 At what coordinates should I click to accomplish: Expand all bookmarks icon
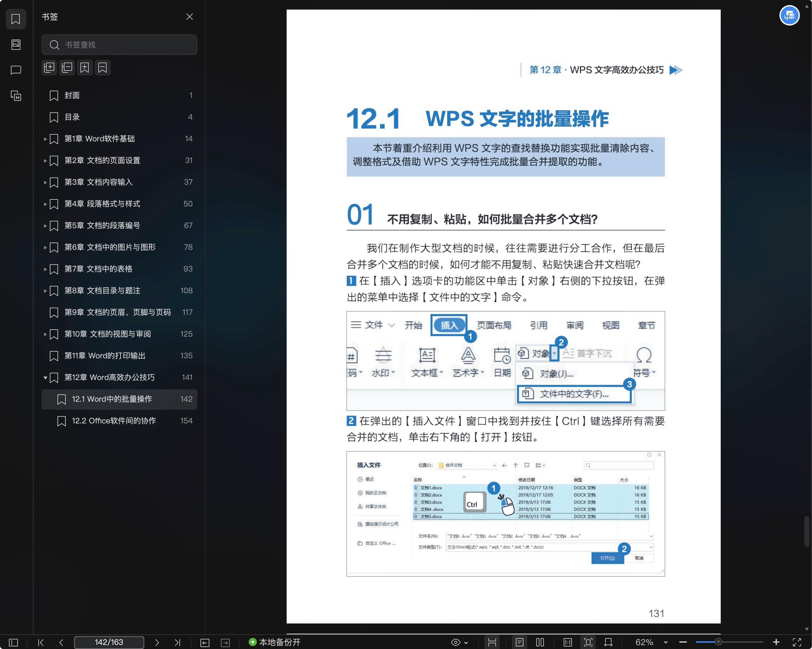[49, 68]
